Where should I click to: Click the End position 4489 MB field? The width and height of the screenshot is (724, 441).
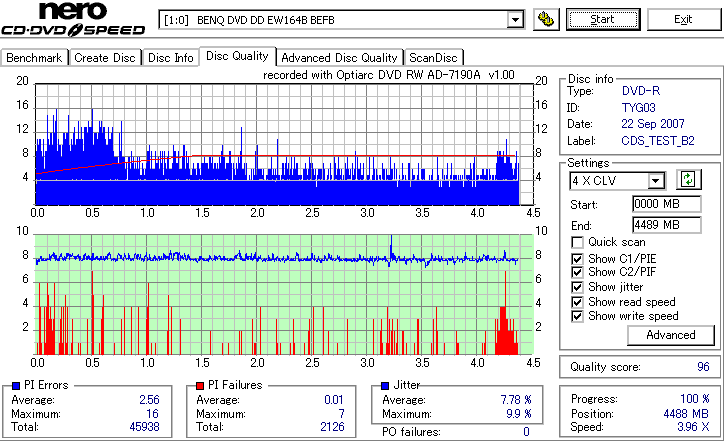coord(666,225)
